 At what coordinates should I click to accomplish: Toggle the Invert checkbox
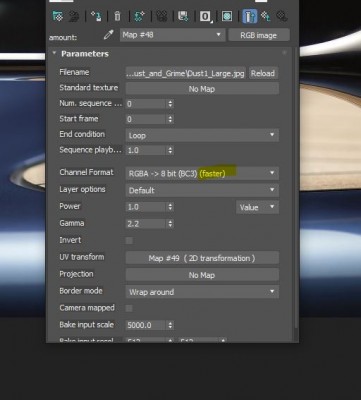129,240
